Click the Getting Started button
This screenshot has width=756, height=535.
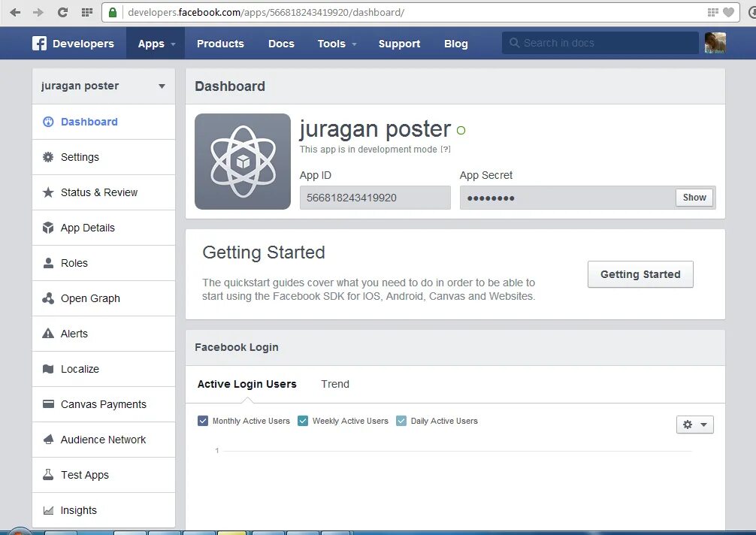coord(640,274)
